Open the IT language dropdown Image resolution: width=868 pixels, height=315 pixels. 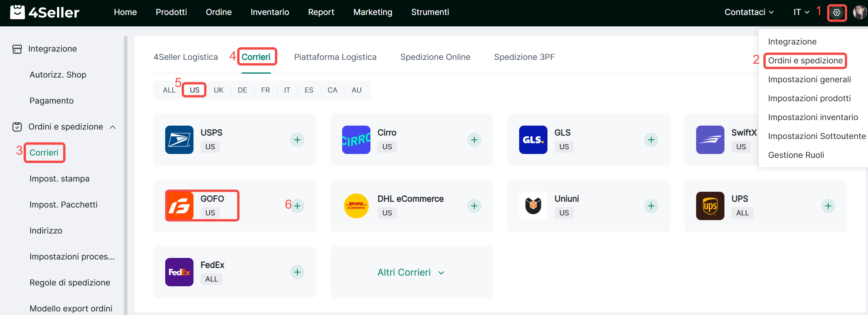tap(801, 12)
